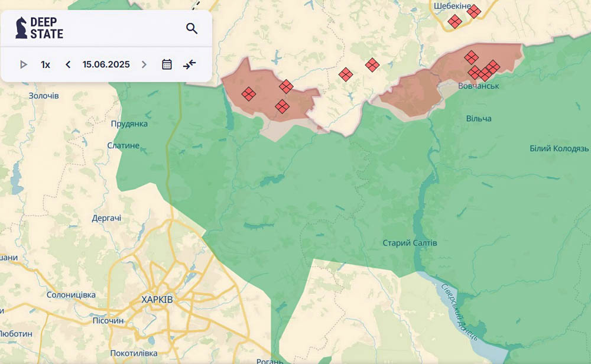
Task: Click the Харків city label
Action: [x=157, y=300]
